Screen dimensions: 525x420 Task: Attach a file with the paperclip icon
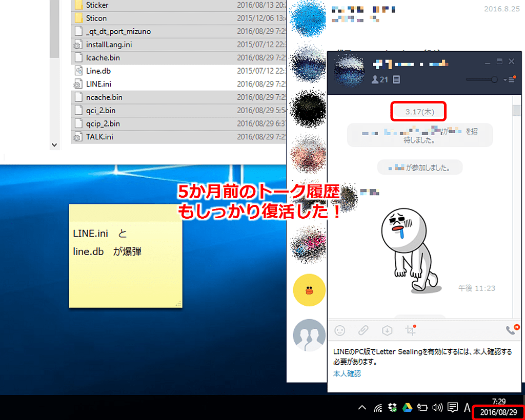coord(363,330)
